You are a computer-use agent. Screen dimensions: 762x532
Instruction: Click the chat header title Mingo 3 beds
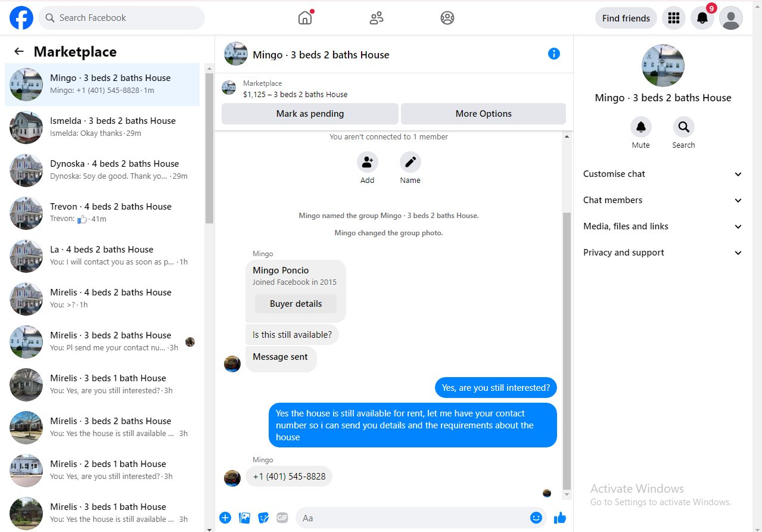321,55
